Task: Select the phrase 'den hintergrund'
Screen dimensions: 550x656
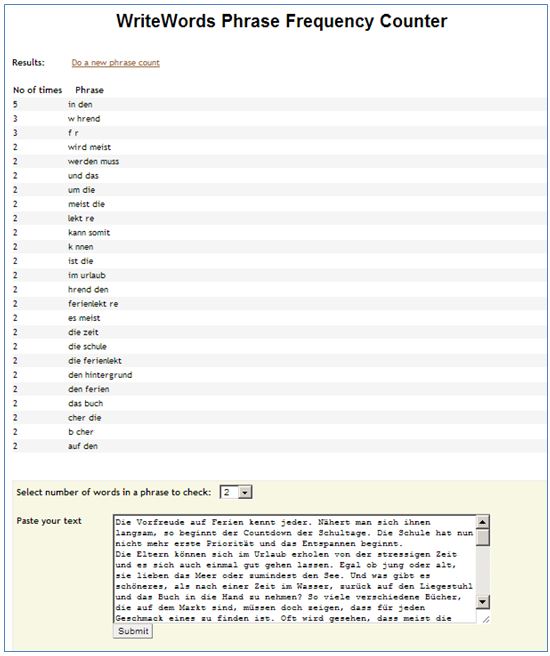Action: pos(100,375)
